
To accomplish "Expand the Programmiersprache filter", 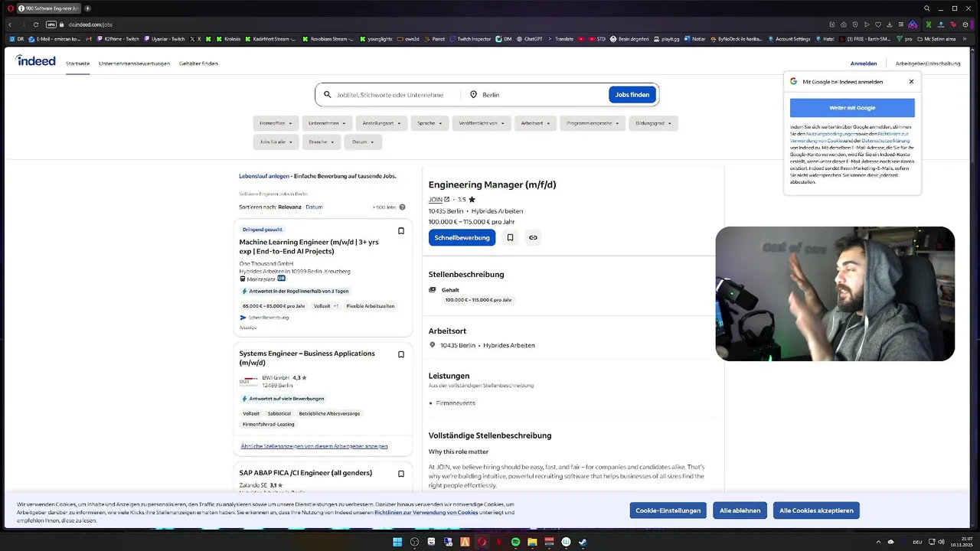I will 593,123.
